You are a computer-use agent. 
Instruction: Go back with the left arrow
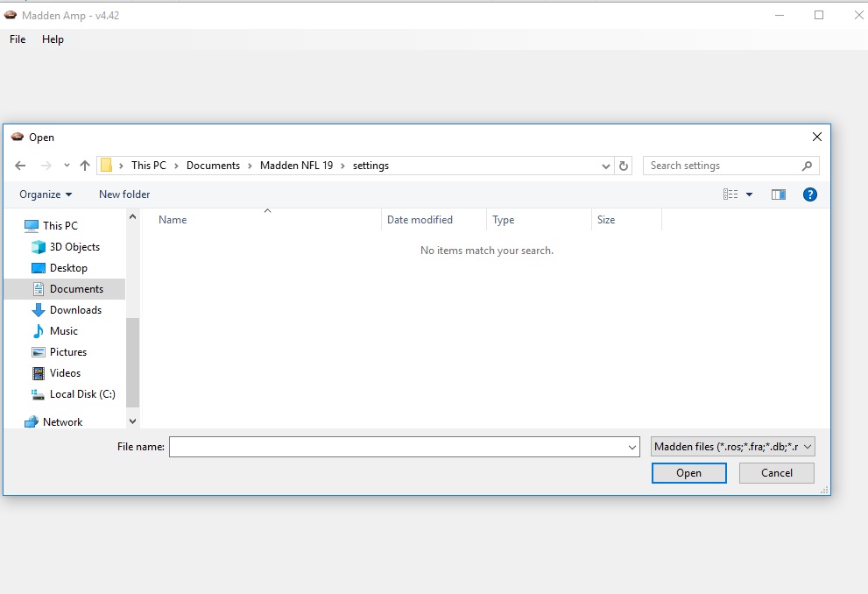tap(20, 166)
